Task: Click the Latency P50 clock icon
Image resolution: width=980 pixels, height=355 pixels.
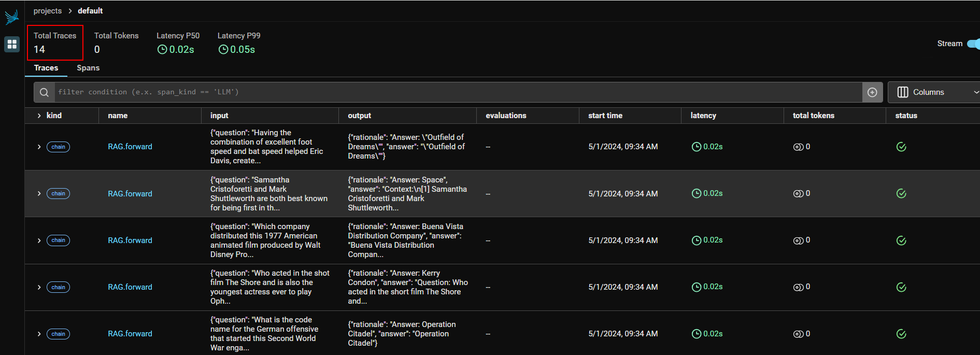Action: click(x=162, y=50)
